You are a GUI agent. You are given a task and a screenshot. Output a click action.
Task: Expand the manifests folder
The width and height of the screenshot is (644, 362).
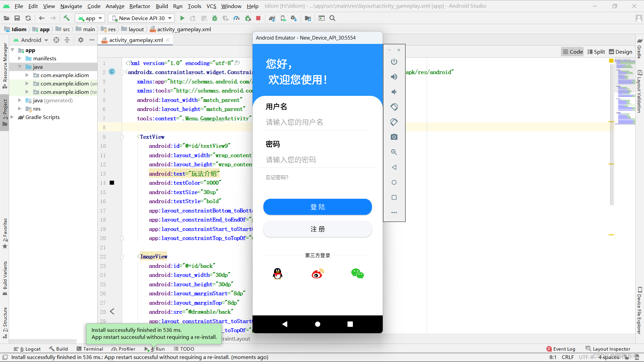coord(20,58)
